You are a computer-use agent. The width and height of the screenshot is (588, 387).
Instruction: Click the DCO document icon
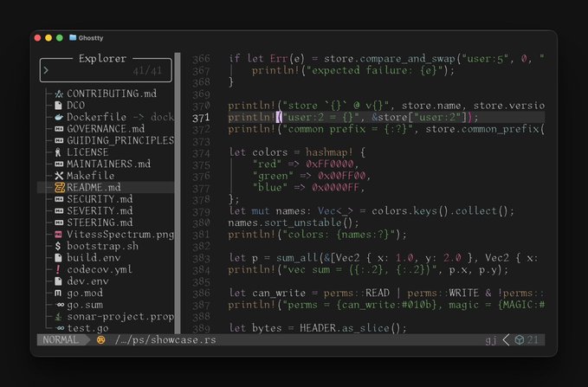(59, 106)
